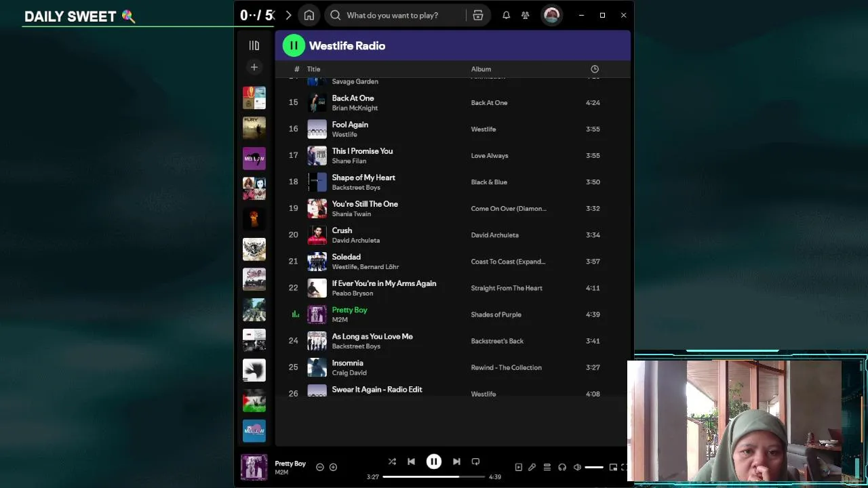Open the notifications bell
The height and width of the screenshot is (488, 868).
coord(506,15)
